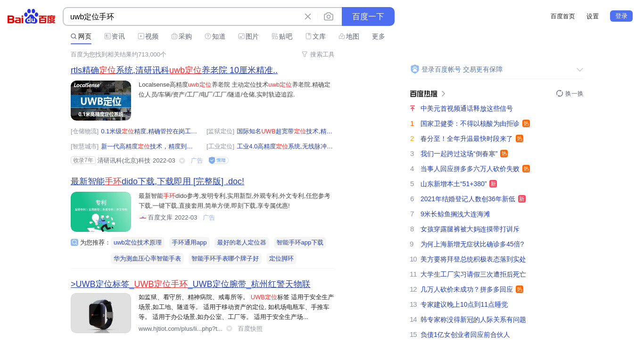Screen dimensions: 644x343
Task: Select suggestion 定位脚环
Action: click(281, 259)
